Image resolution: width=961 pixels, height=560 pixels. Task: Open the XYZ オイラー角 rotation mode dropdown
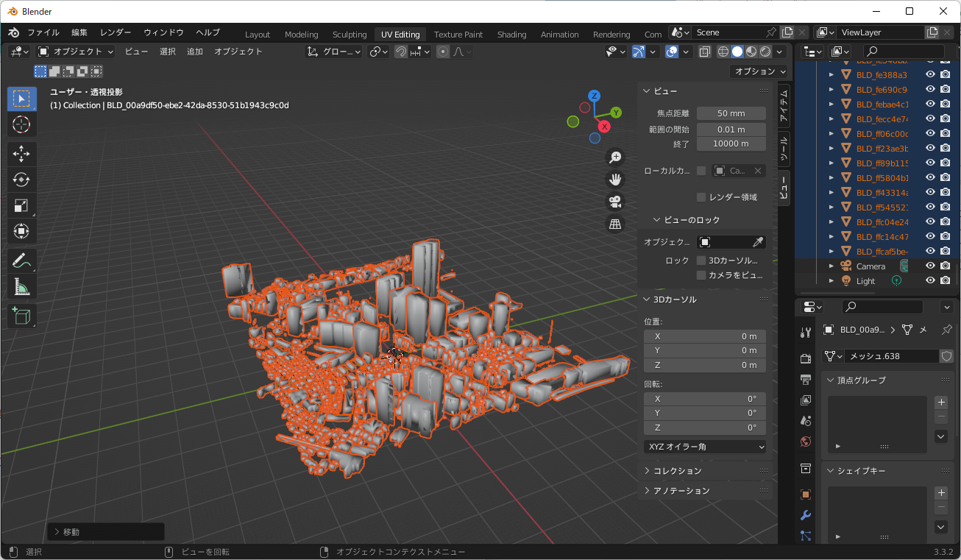tap(705, 447)
